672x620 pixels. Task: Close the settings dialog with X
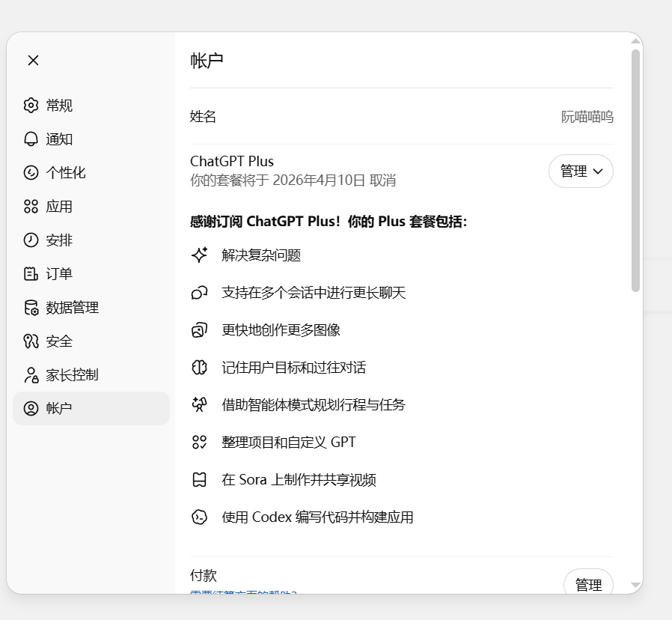[33, 61]
